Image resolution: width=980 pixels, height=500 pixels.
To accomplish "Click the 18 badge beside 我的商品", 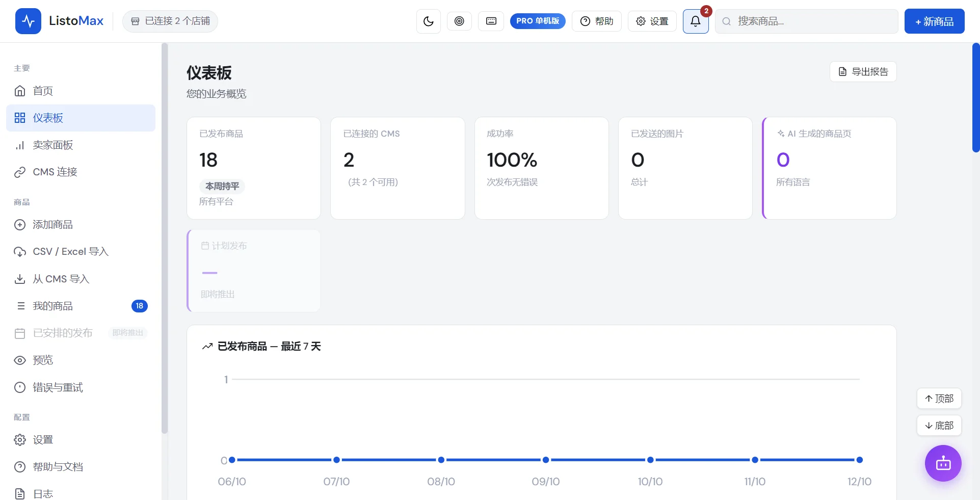I will point(140,306).
